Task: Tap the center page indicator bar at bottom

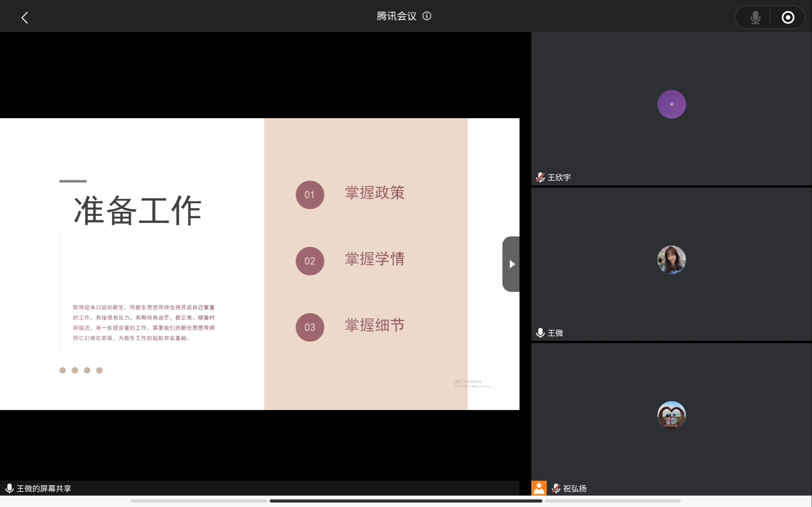Action: tap(406, 501)
